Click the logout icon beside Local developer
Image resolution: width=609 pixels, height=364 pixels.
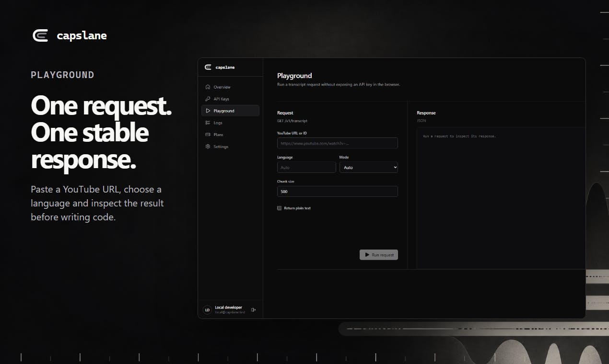[254, 310]
